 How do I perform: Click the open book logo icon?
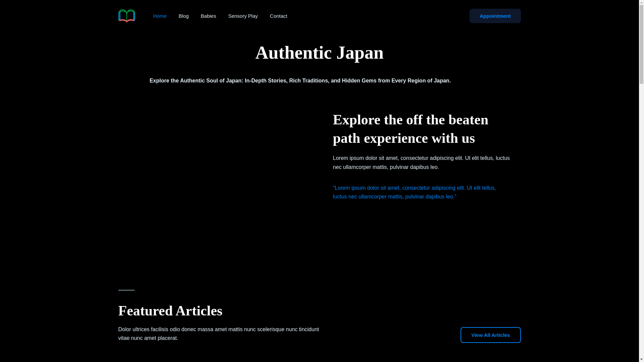(126, 16)
